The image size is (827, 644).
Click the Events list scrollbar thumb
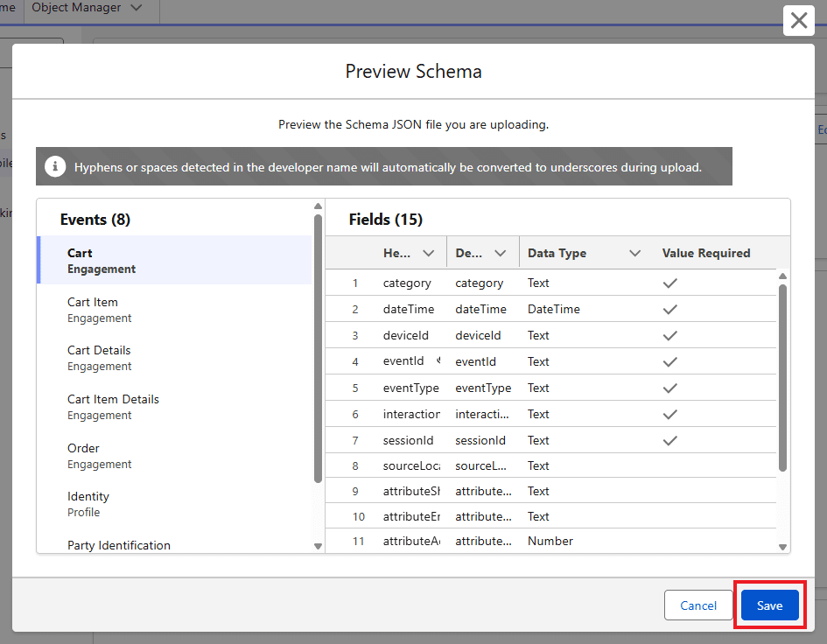tap(318, 348)
